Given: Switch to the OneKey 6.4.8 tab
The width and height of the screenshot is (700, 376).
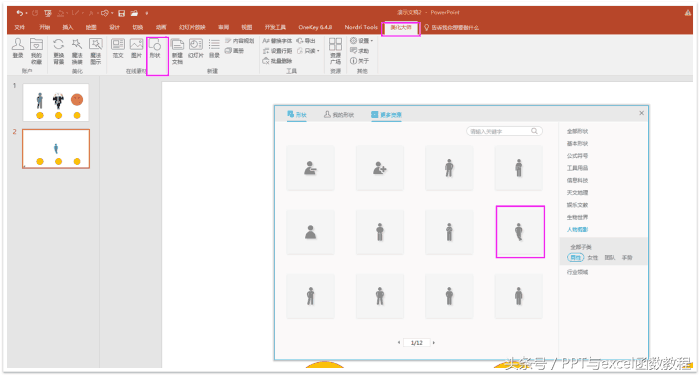Looking at the screenshot, I should tap(315, 28).
